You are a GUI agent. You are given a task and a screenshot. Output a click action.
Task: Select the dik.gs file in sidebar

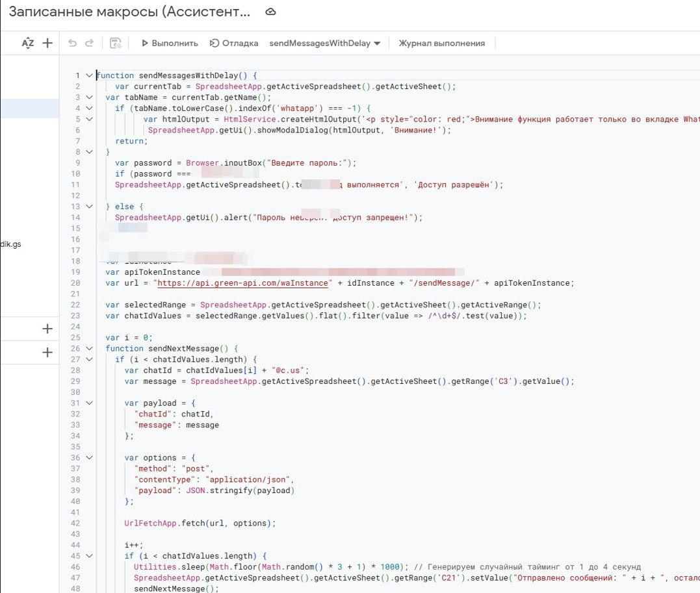(x=10, y=244)
